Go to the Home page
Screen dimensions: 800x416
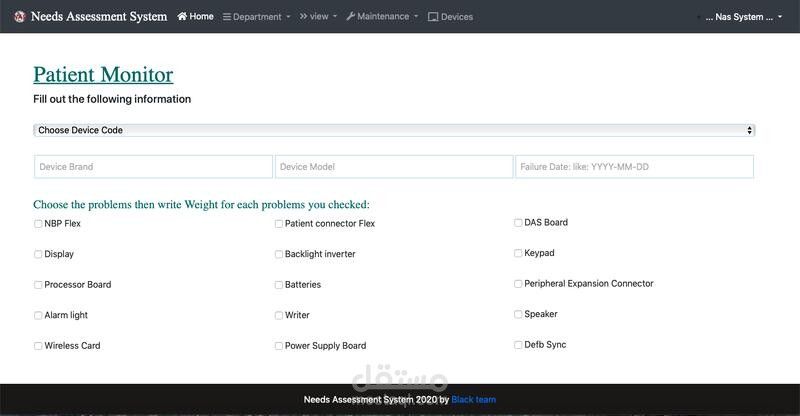[x=195, y=16]
